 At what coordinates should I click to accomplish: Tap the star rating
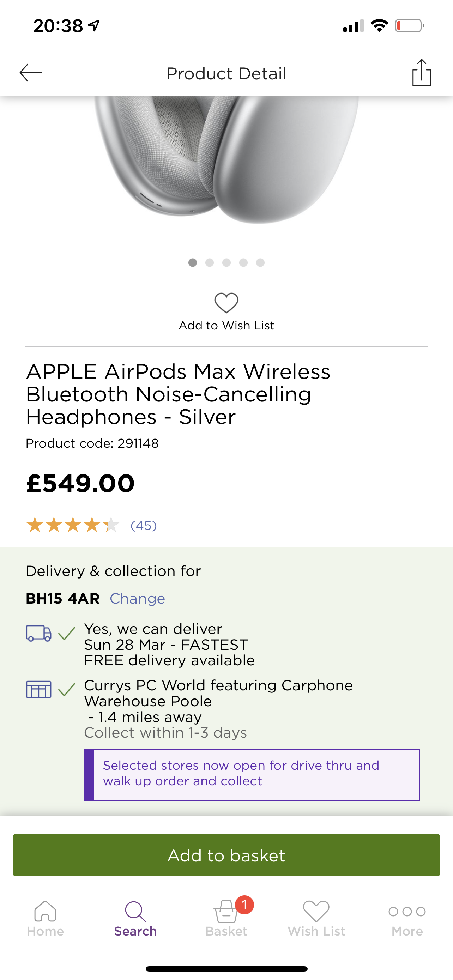pos(73,525)
